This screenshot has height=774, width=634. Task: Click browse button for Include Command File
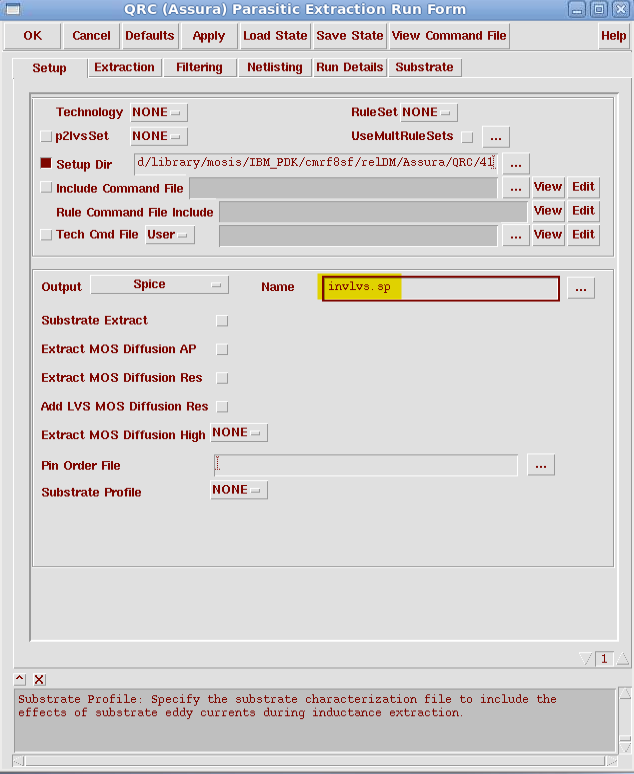pos(515,187)
